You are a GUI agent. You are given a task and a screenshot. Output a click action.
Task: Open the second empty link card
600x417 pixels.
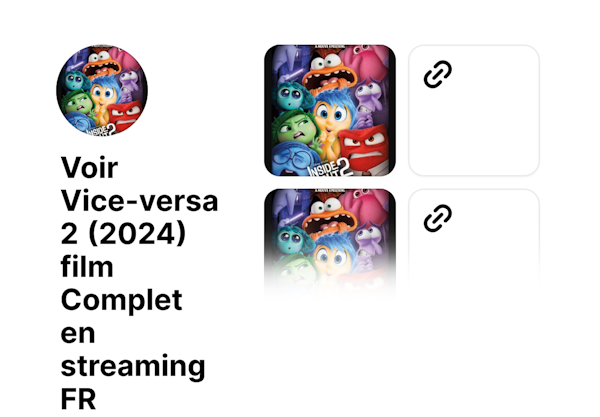[474, 242]
